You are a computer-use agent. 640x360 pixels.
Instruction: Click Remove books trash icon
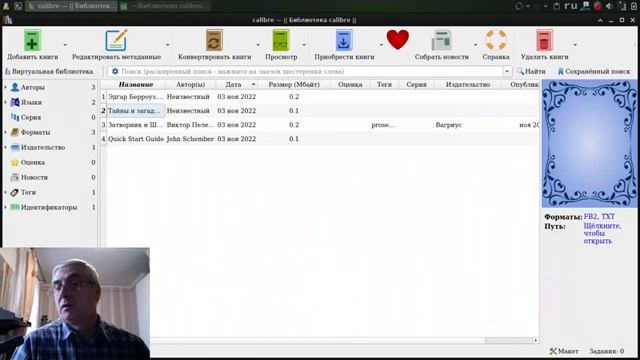544,40
